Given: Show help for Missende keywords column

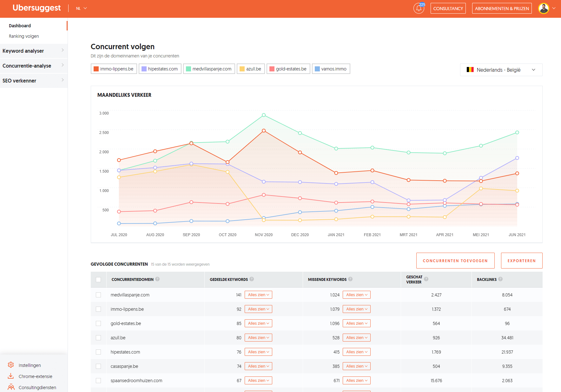Looking at the screenshot, I should [350, 279].
